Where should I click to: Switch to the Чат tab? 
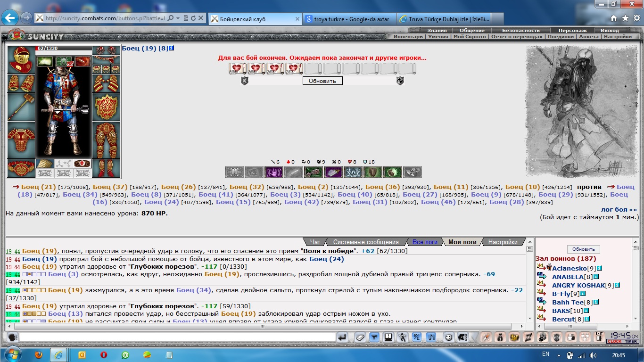[x=315, y=242]
